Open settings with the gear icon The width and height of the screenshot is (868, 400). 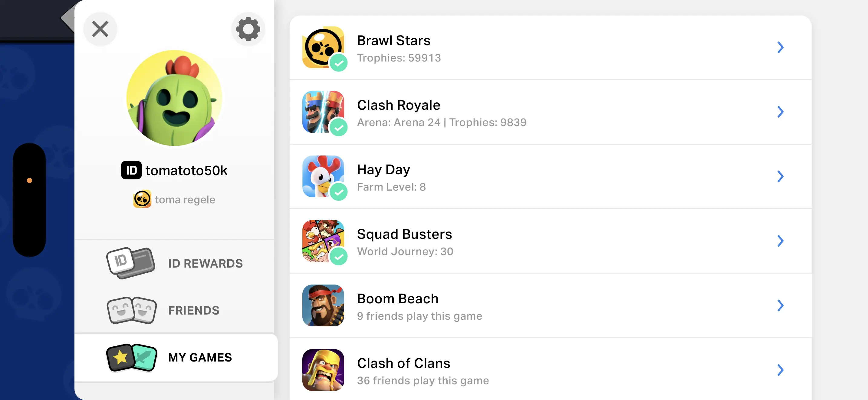coord(248,29)
